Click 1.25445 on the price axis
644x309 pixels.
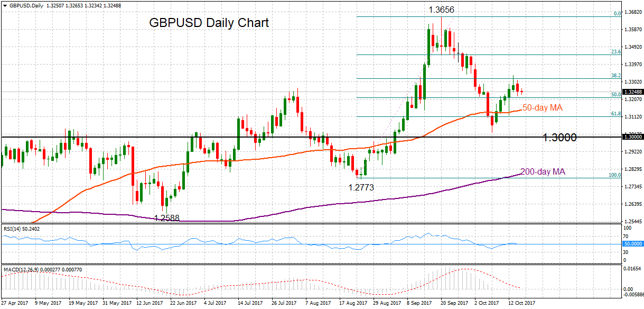click(633, 222)
